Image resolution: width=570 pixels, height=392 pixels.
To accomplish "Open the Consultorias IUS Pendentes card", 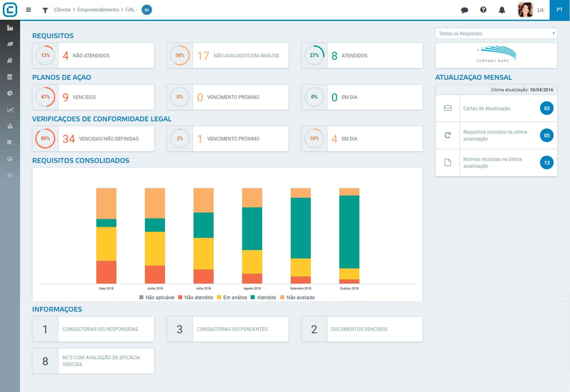I will click(x=228, y=329).
